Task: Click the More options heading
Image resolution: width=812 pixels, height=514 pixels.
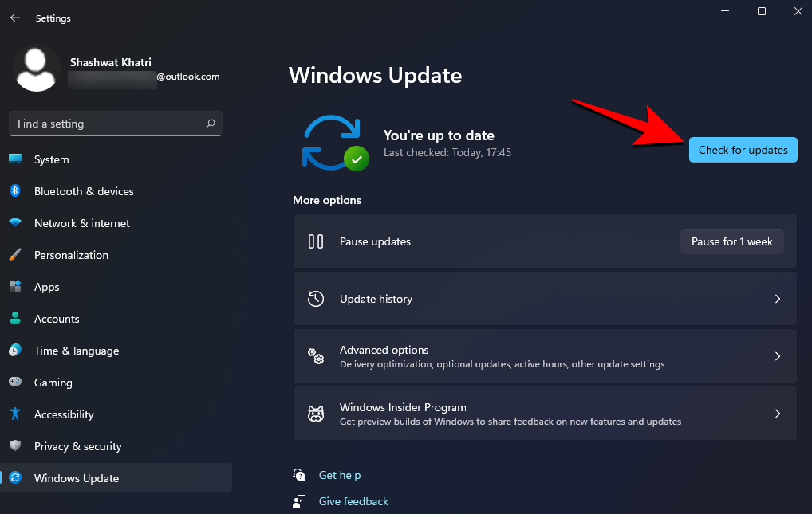Action: coord(327,200)
